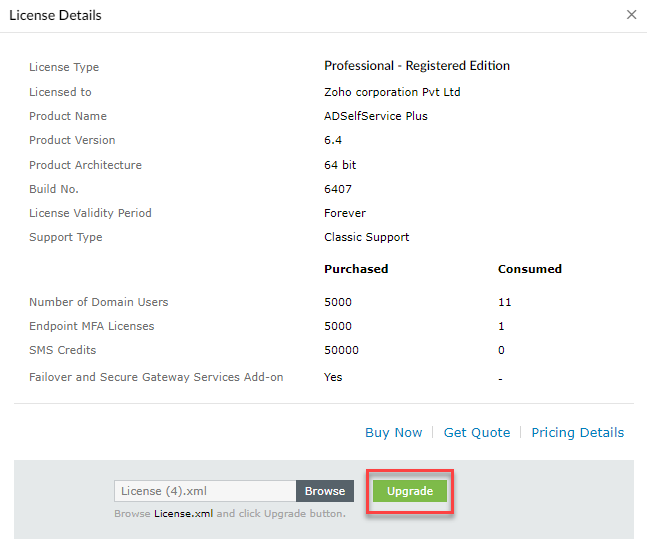Viewport: 647px width, 553px height.
Task: Select the License Type label
Action: tap(64, 67)
